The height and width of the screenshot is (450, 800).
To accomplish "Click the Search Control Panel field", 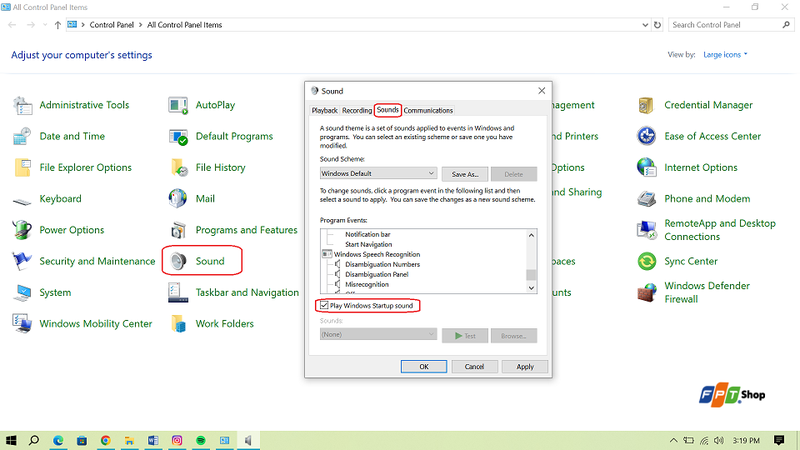I will click(731, 24).
